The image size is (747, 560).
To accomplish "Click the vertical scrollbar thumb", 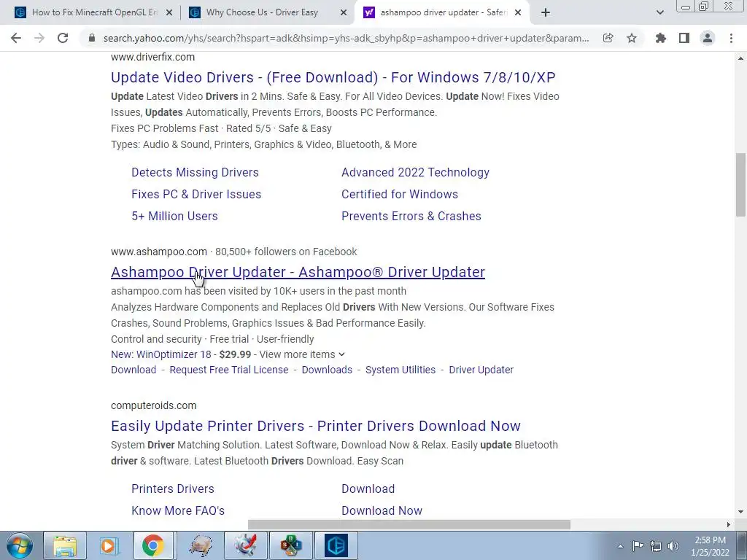I will pyautogui.click(x=740, y=184).
